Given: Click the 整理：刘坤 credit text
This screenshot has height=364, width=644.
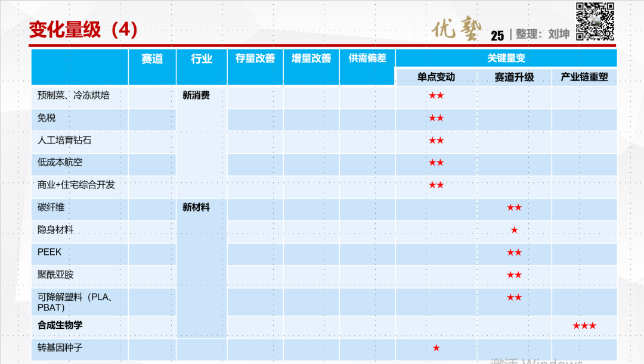Looking at the screenshot, I should click(543, 34).
